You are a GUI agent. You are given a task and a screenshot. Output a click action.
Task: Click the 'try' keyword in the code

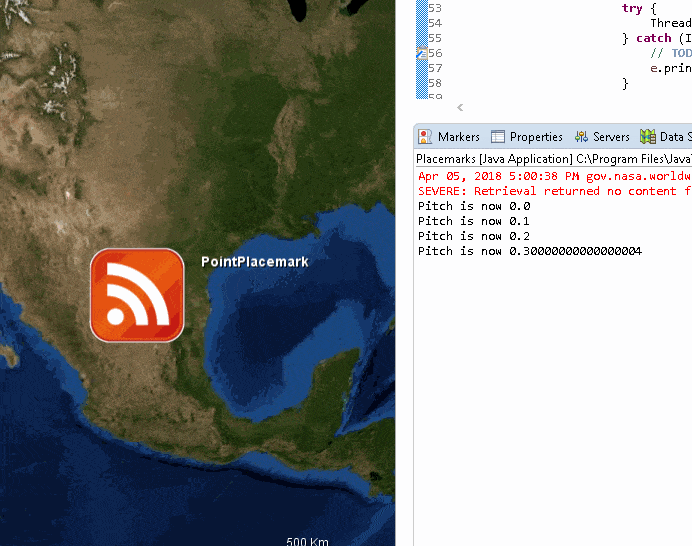[632, 8]
